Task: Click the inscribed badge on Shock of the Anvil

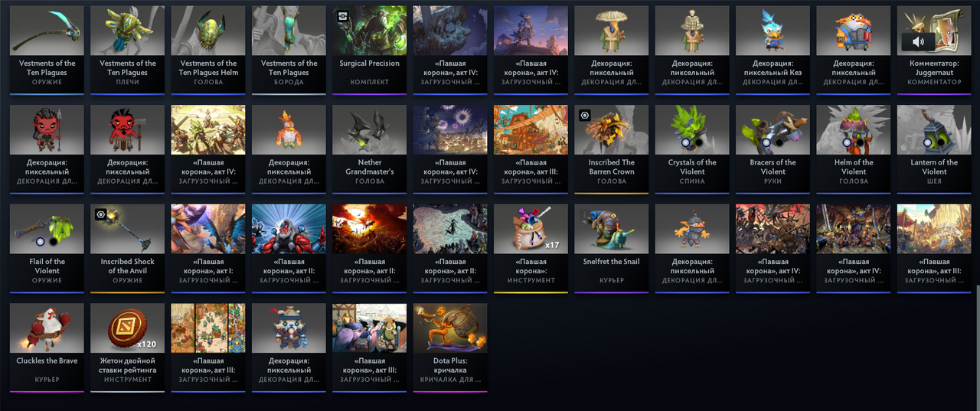Action: coord(100,214)
